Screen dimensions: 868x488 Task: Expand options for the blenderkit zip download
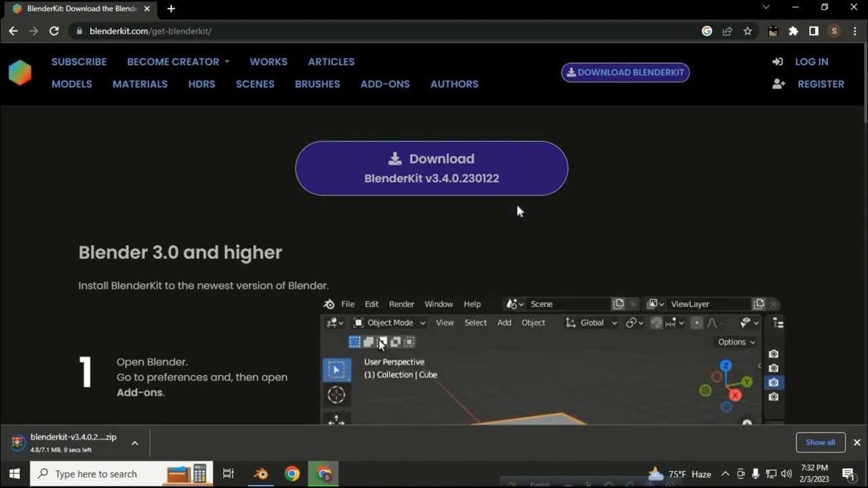click(x=134, y=443)
